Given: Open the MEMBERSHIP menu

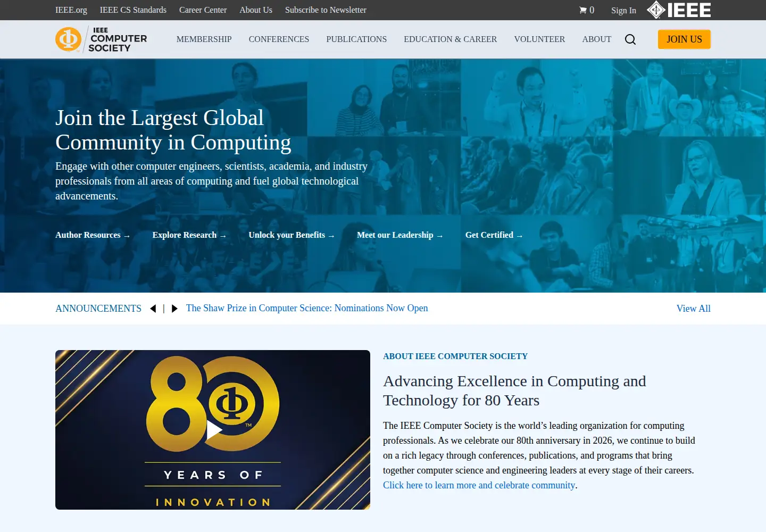Looking at the screenshot, I should [204, 39].
